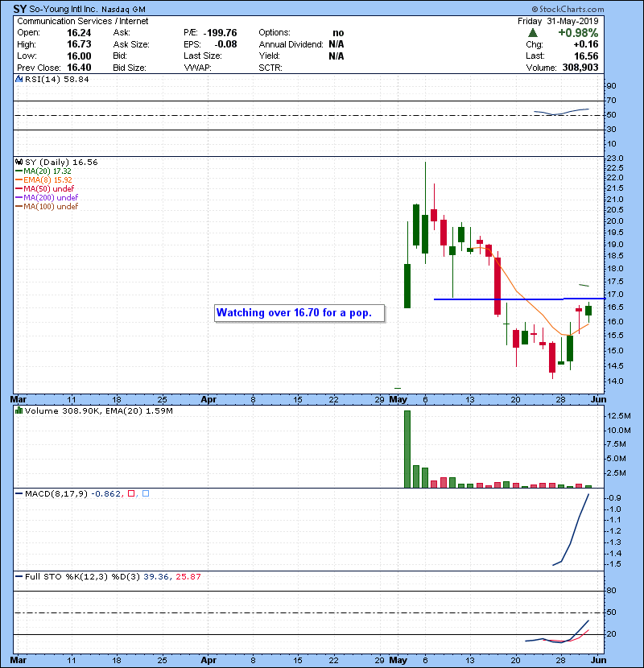This screenshot has height=668, width=644.
Task: Click the Bid Size label
Action: [130, 68]
